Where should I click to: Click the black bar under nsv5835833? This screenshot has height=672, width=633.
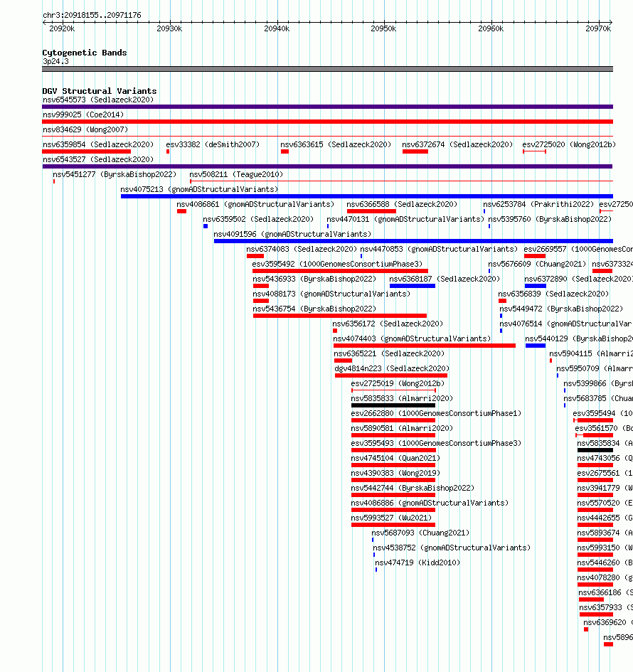393,405
